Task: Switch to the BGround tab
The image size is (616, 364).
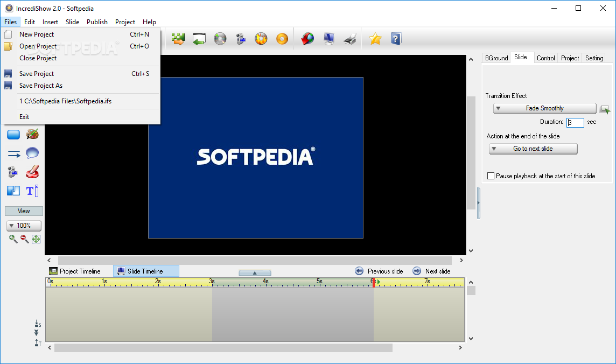Action: [x=496, y=58]
